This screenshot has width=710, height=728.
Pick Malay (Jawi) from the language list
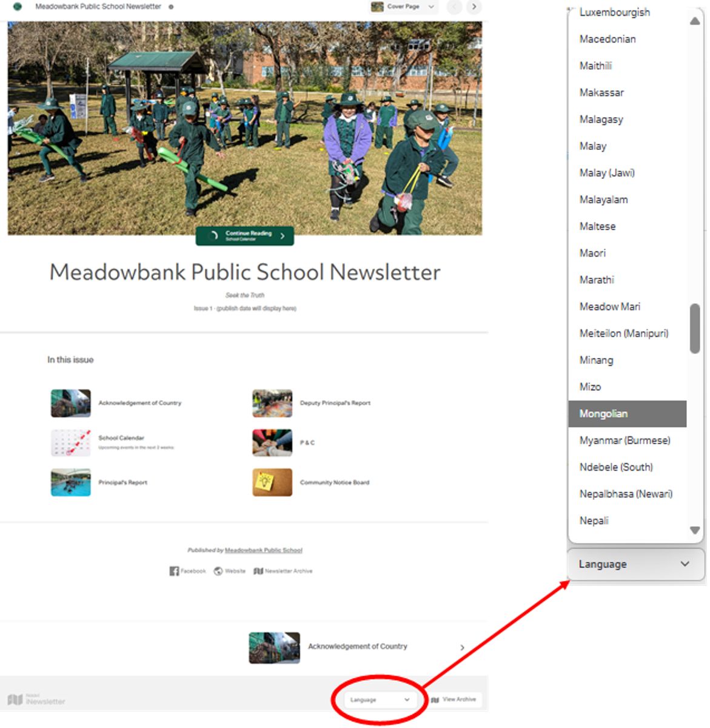click(x=628, y=173)
